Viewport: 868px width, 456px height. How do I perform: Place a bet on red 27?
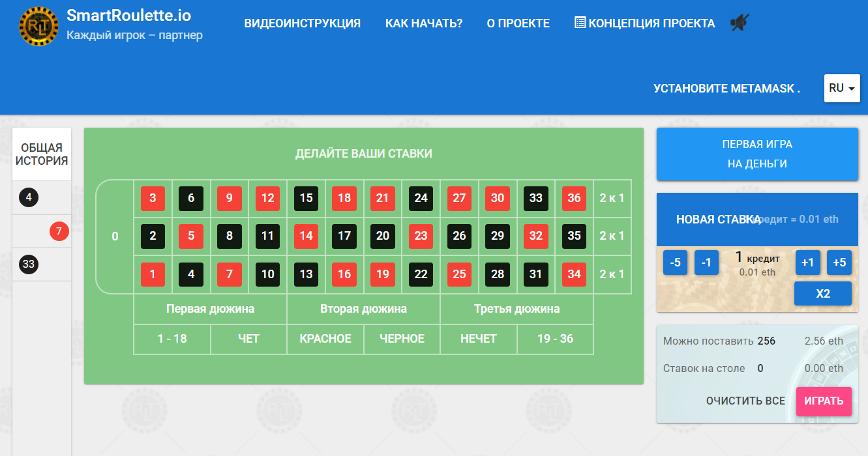(x=459, y=198)
